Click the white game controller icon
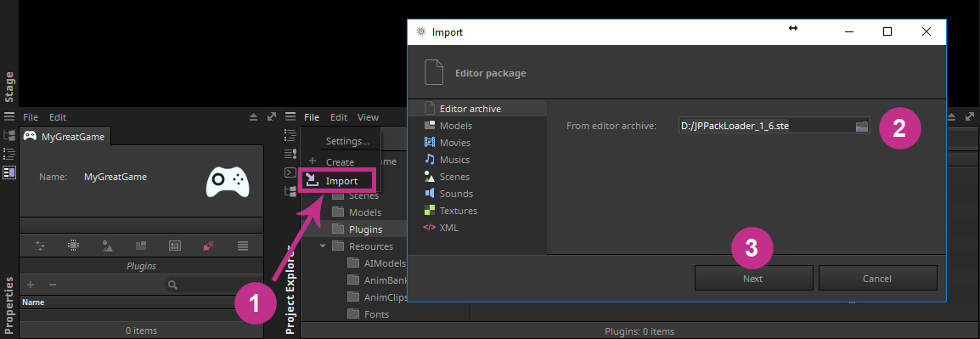The height and width of the screenshot is (339, 980). pyautogui.click(x=228, y=182)
